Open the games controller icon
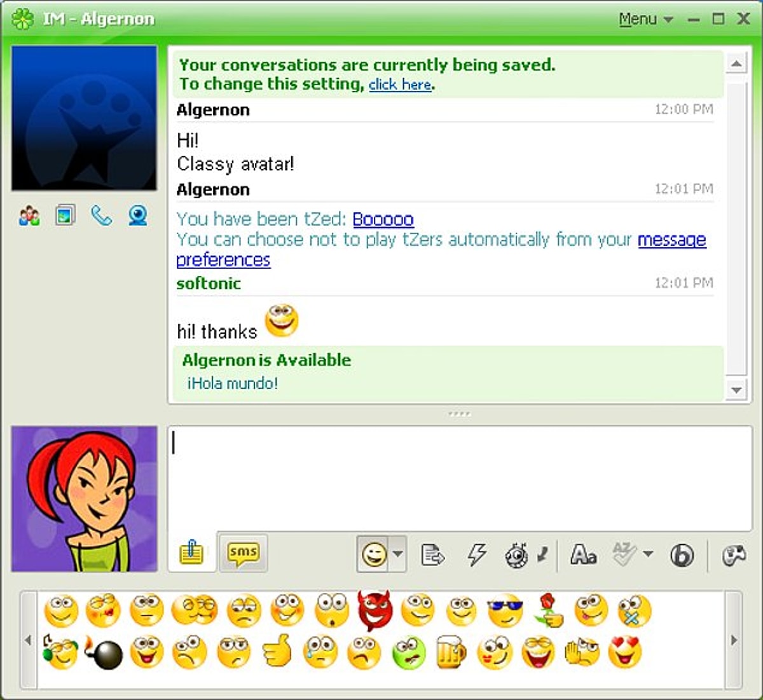This screenshot has height=700, width=763. tap(734, 555)
